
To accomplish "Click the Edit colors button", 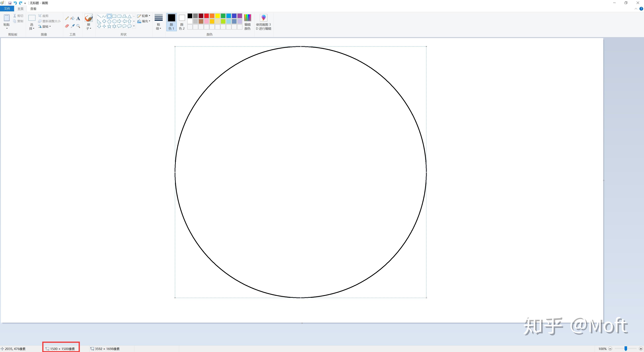I will (248, 22).
